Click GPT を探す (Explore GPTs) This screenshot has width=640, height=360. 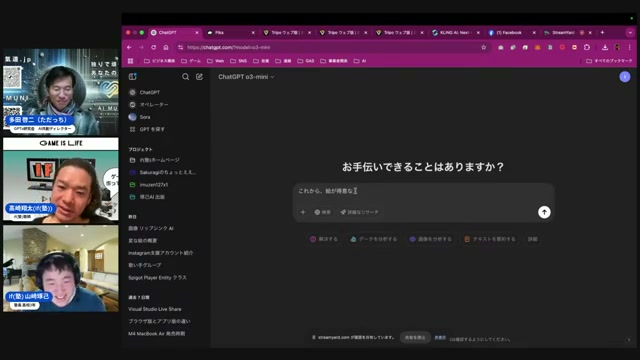[x=147, y=129]
